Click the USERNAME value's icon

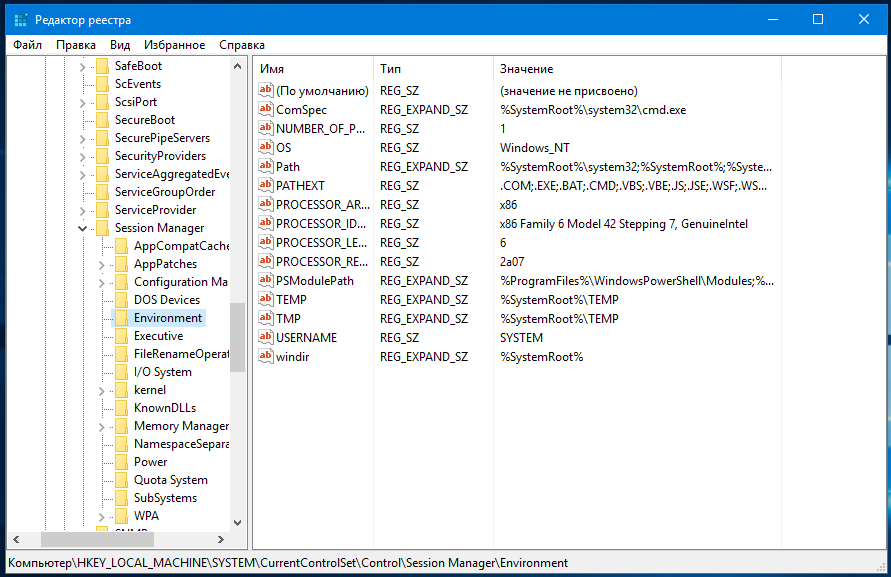pyautogui.click(x=265, y=338)
